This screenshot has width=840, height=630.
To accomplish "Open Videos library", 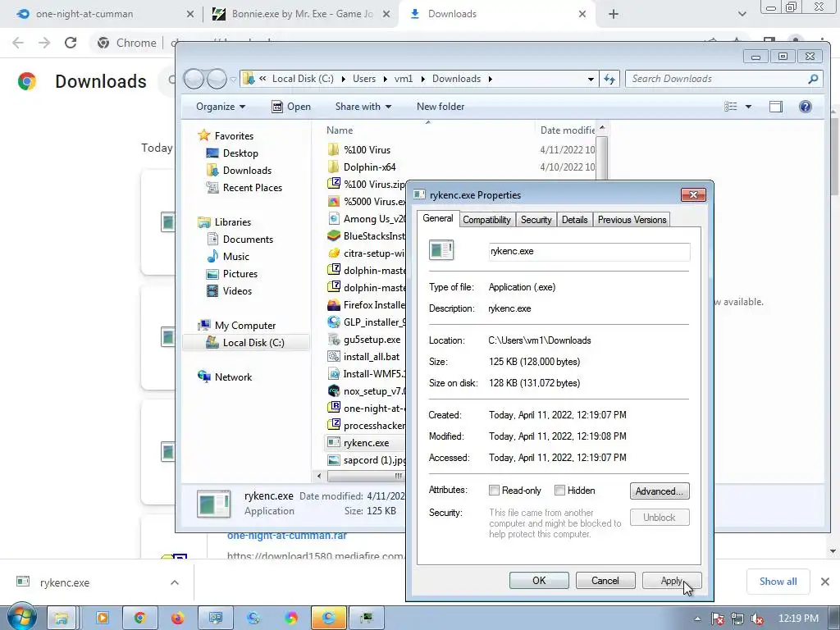I will [x=237, y=291].
